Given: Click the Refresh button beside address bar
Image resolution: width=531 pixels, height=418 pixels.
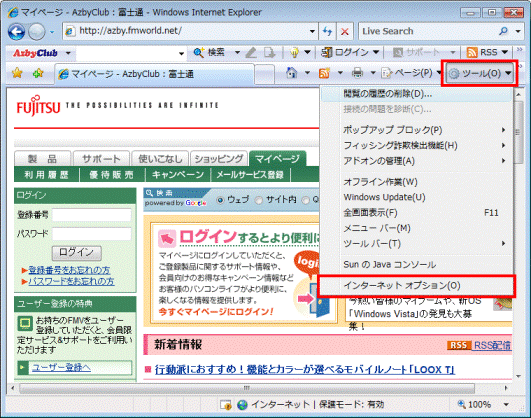Looking at the screenshot, I should 327,32.
